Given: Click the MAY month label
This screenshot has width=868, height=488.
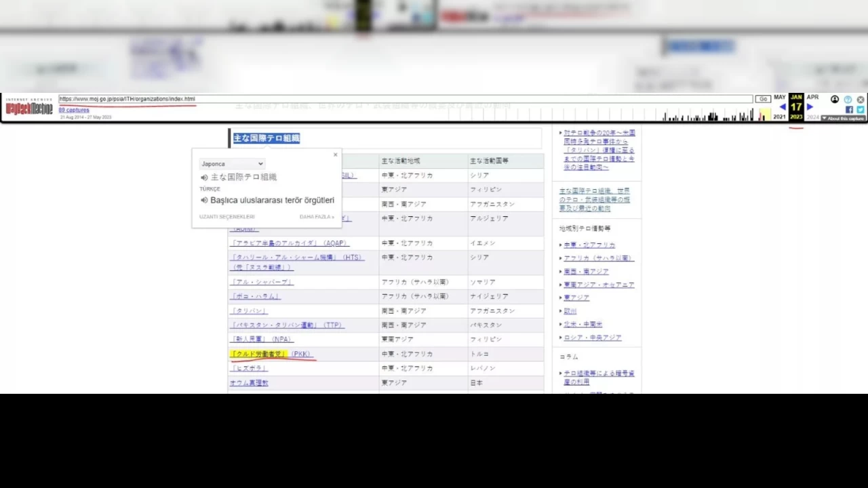Looking at the screenshot, I should (780, 98).
